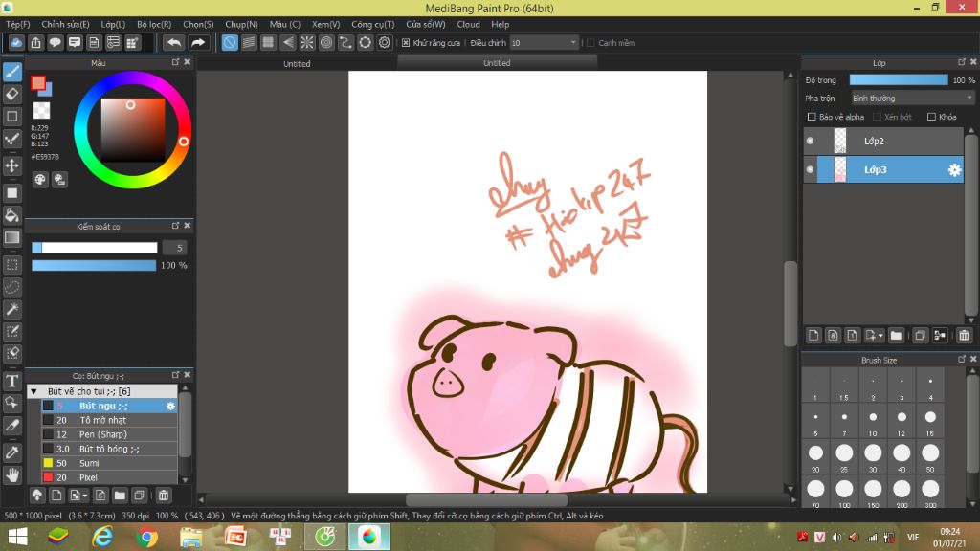Open File Explorer from the taskbar
The height and width of the screenshot is (551, 980).
click(190, 537)
